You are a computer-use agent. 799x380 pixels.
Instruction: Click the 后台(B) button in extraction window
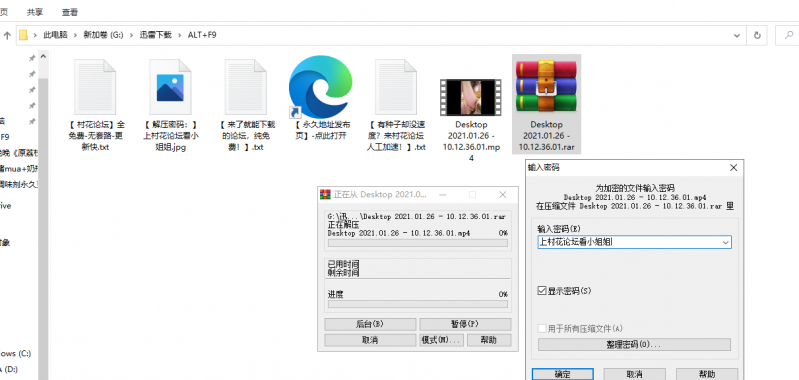pyautogui.click(x=370, y=324)
